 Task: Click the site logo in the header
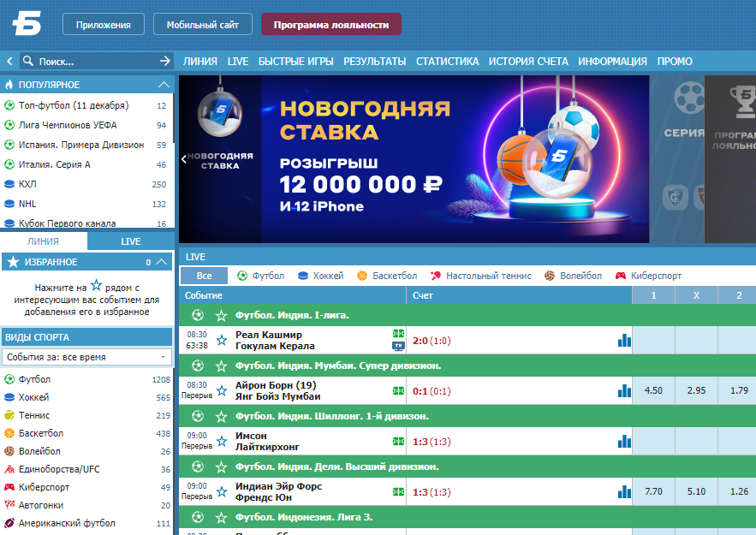(x=27, y=24)
